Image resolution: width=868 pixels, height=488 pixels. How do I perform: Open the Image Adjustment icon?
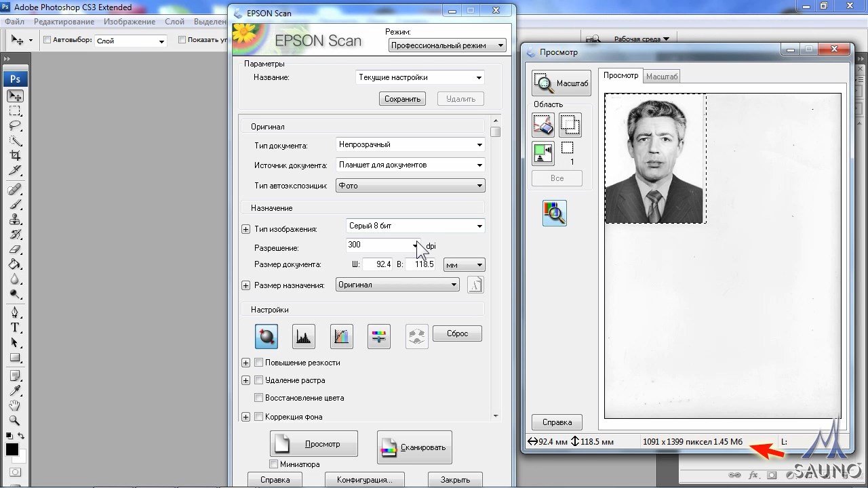(x=379, y=336)
